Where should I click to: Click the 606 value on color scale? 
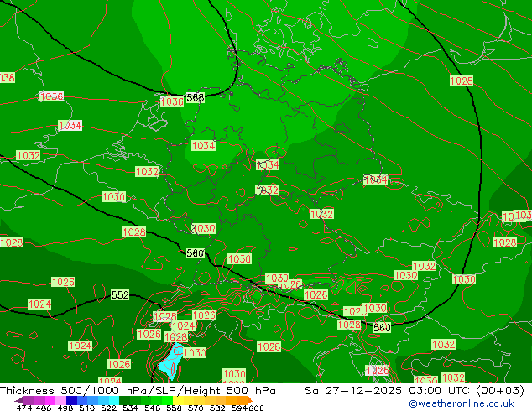click(x=256, y=408)
